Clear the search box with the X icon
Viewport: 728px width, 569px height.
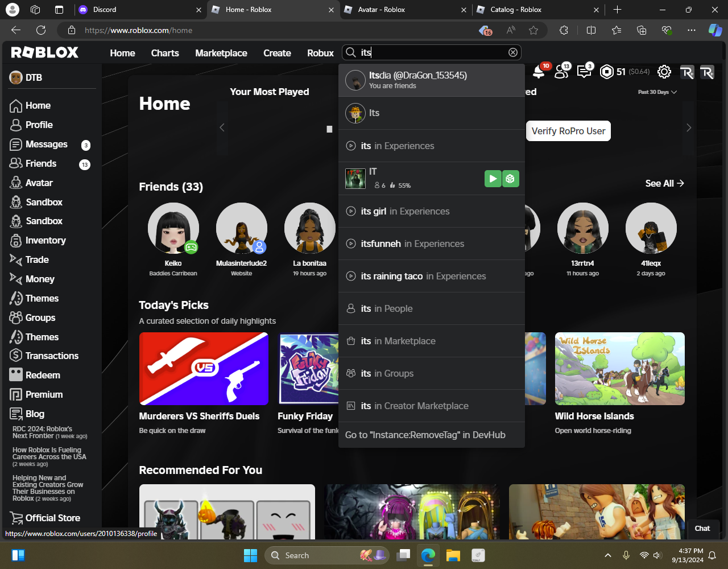(513, 52)
